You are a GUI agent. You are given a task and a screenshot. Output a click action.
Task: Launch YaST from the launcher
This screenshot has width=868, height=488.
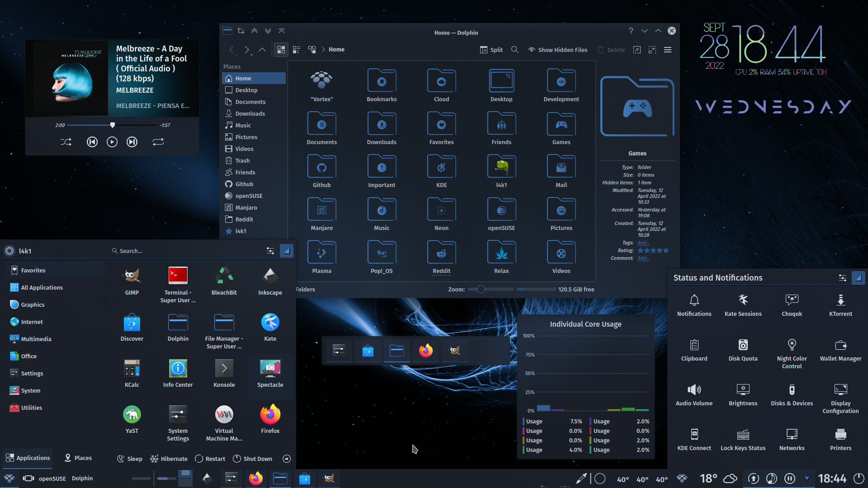[x=132, y=419]
